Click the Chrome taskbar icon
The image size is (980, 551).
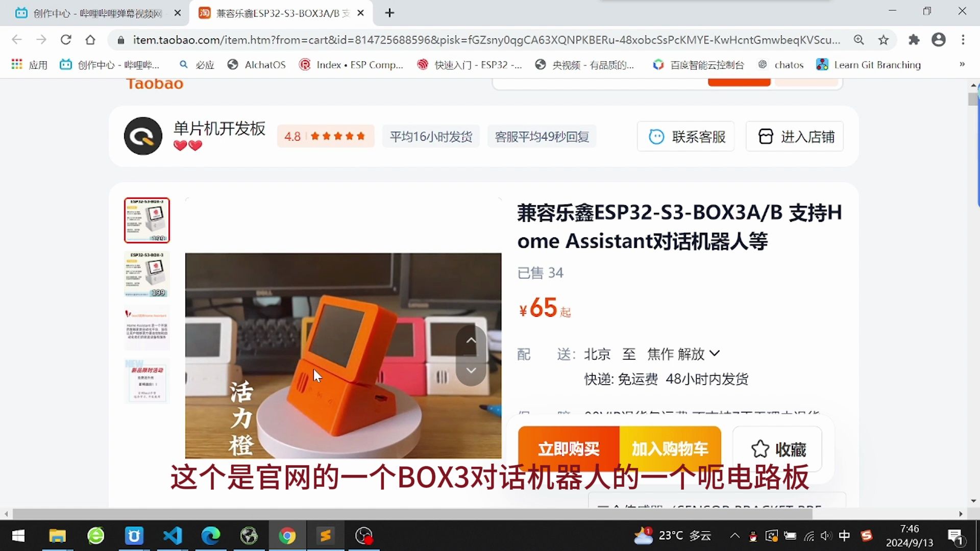pos(287,536)
